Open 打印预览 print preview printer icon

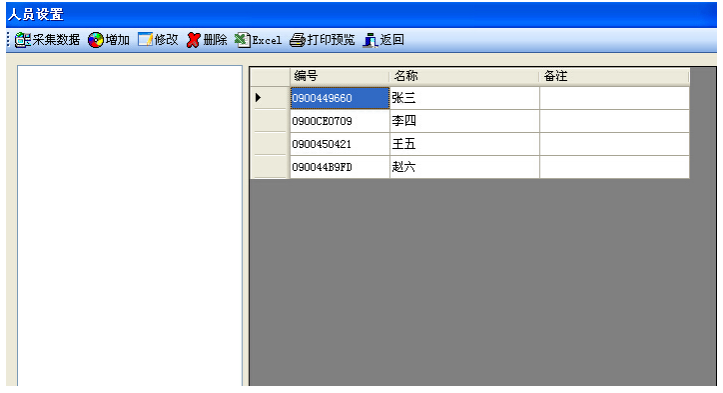point(297,40)
